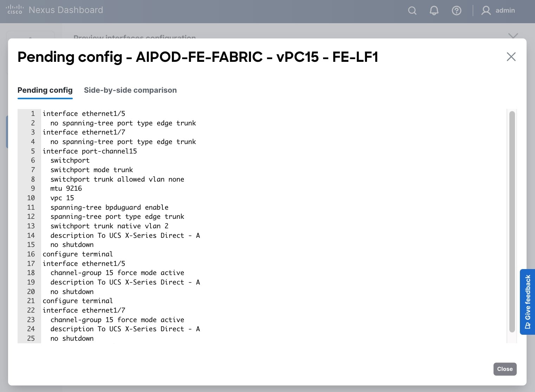Click line 12 'spanning-tree port type edge trunk'

[x=117, y=217]
